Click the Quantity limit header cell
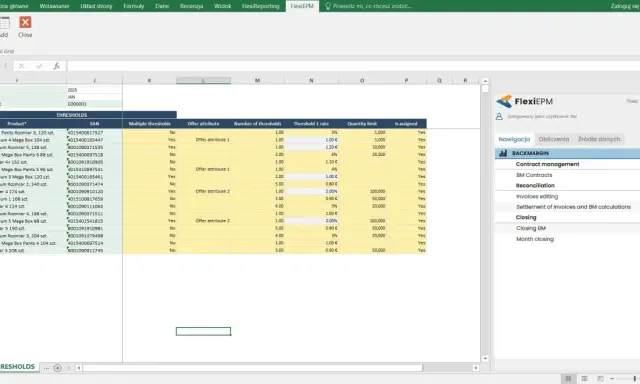The width and height of the screenshot is (640, 384). pos(362,124)
